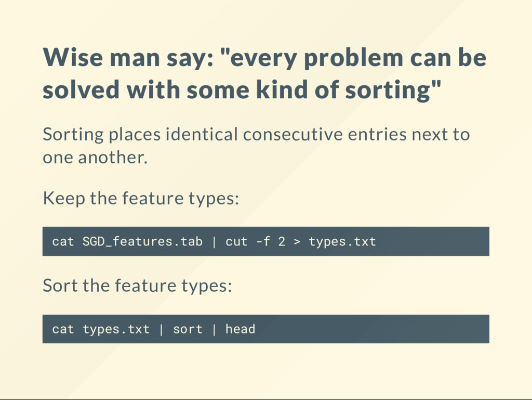Click the number '2' in first command

click(x=282, y=241)
